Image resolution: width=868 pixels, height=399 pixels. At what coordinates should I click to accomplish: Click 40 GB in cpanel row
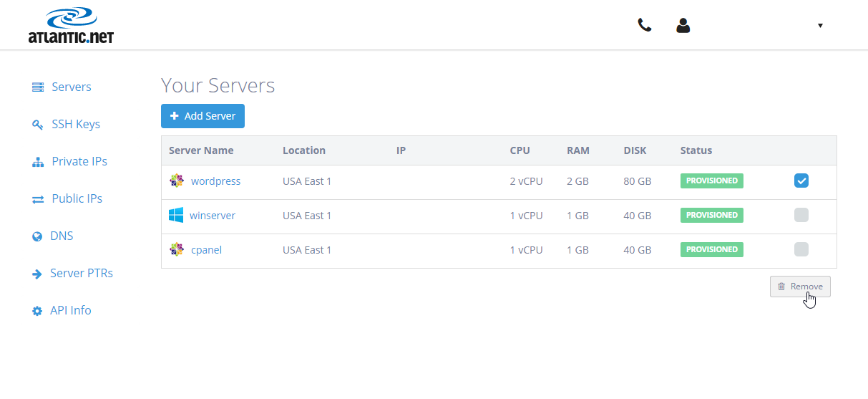click(x=638, y=250)
